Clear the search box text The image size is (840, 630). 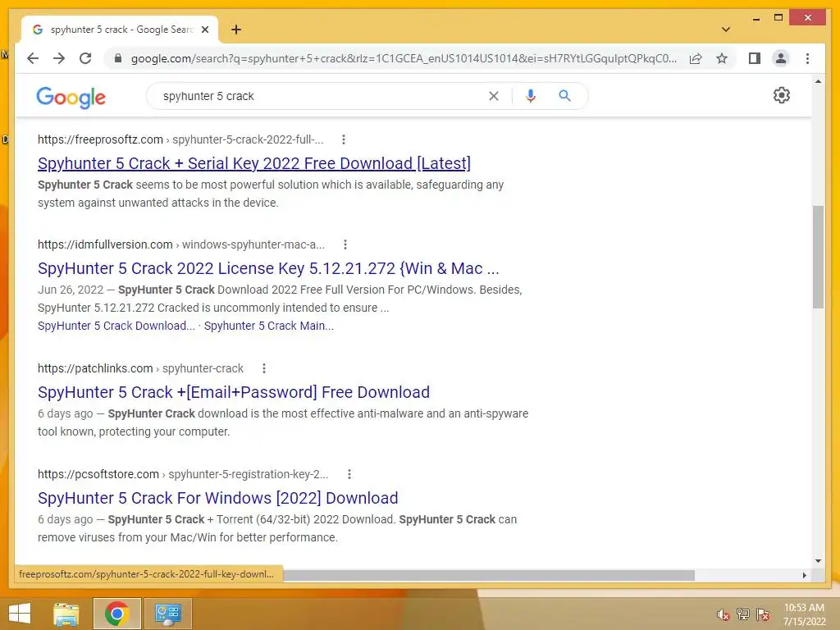[493, 96]
